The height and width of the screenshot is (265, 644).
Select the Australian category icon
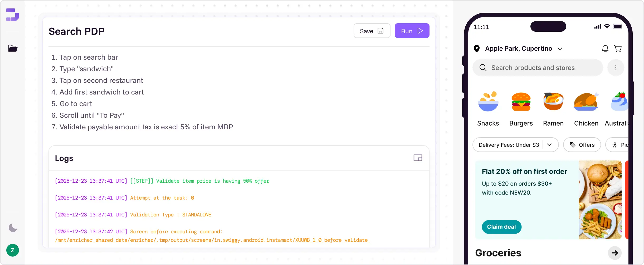[x=619, y=102]
